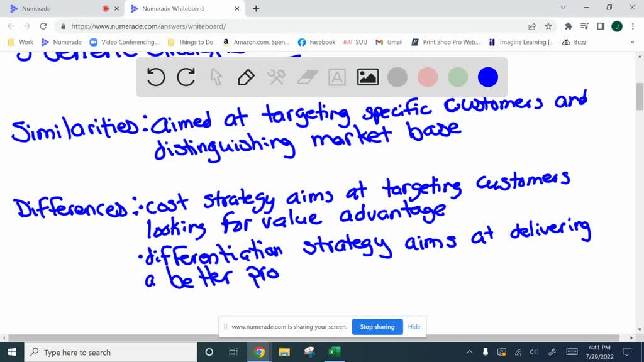This screenshot has width=644, height=362.
Task: Open the Gmail bookmark
Action: (x=389, y=42)
